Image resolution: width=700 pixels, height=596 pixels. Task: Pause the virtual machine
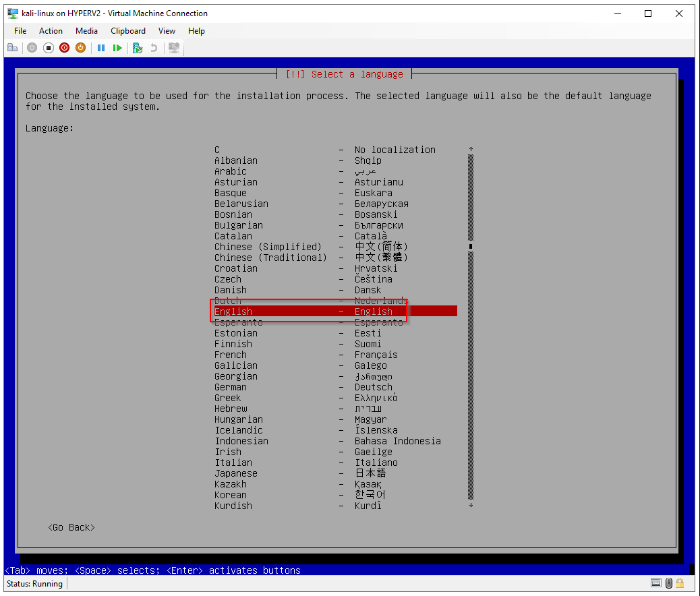click(x=101, y=48)
